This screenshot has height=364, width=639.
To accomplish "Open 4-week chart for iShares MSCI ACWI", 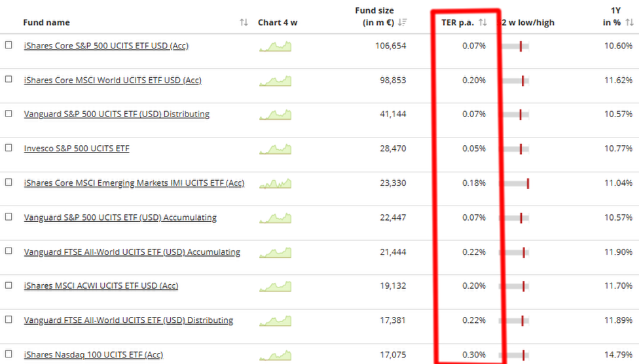I will click(x=275, y=286).
